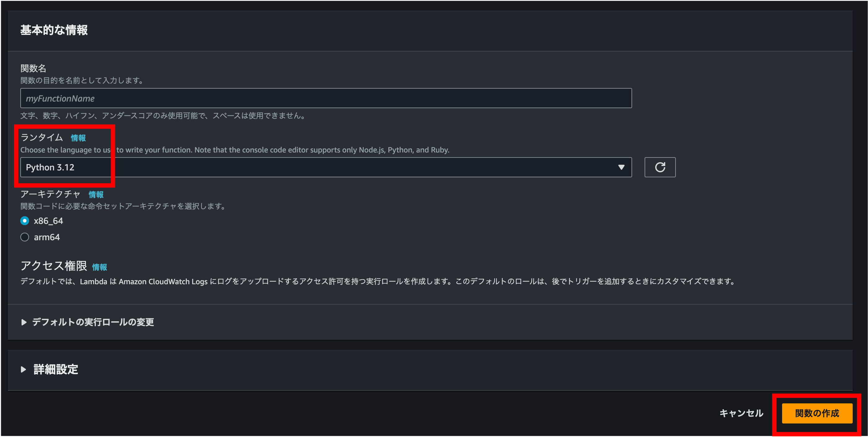Focus the myFunctionName input field
Screen dimensions: 868x437
(x=326, y=98)
